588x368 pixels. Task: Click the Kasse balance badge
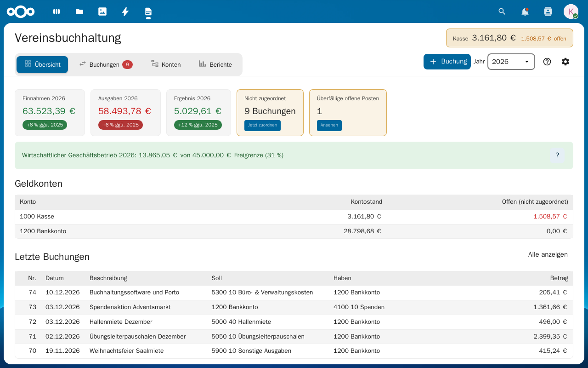[x=509, y=38]
